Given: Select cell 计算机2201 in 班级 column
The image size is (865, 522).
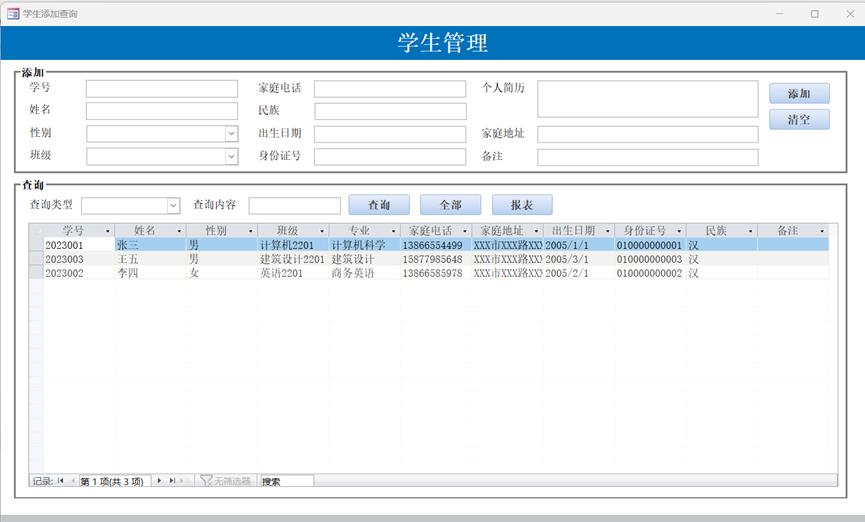Looking at the screenshot, I should 293,245.
